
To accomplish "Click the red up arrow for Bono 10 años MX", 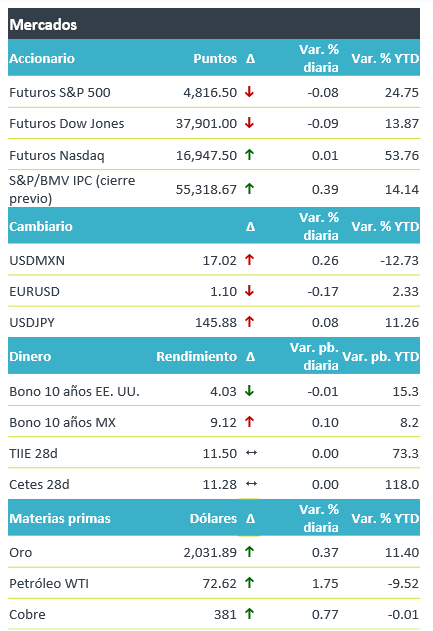I will [249, 422].
